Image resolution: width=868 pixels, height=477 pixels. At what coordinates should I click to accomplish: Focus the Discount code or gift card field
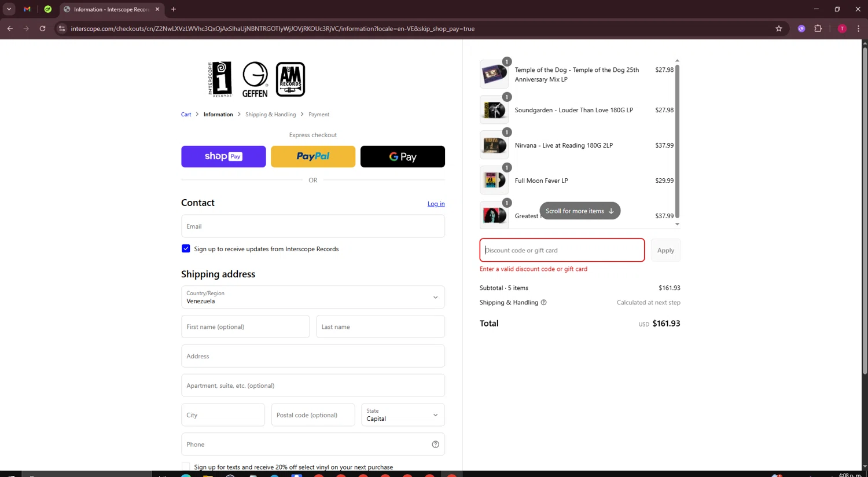tap(562, 250)
